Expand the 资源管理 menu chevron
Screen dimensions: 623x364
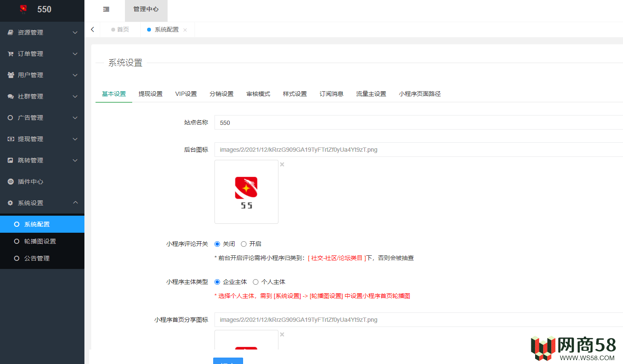[x=75, y=32]
